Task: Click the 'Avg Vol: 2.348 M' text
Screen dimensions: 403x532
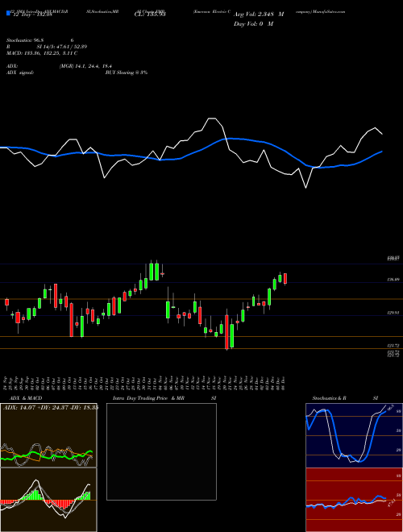Action: 258,15
